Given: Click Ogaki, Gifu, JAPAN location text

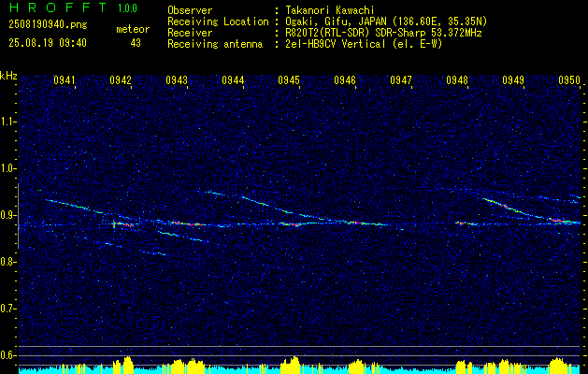Looking at the screenshot, I should click(x=386, y=22).
